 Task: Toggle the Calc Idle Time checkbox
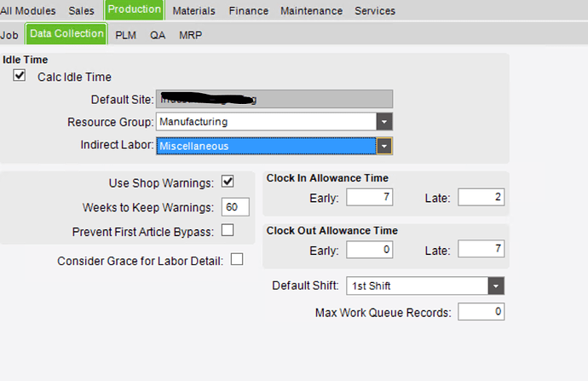click(x=20, y=75)
